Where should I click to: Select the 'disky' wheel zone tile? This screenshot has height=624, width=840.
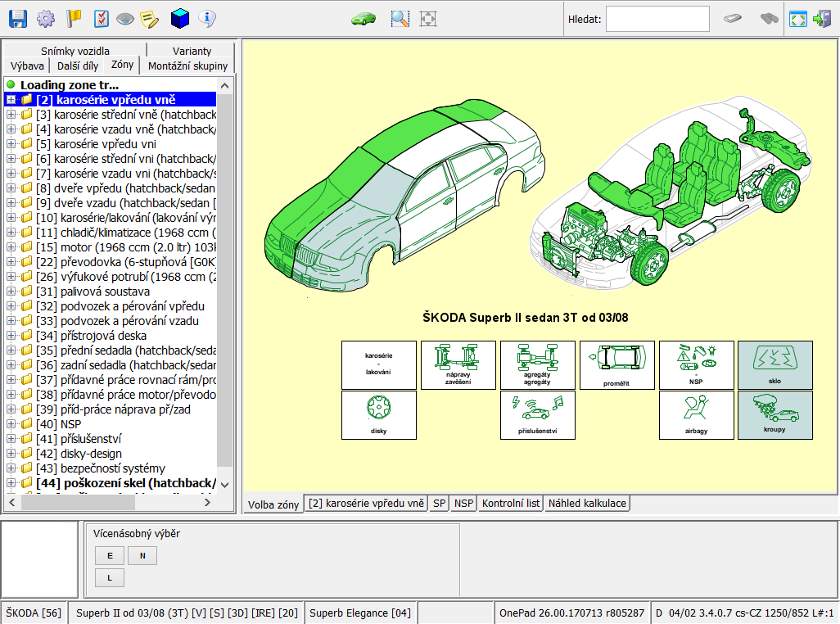(x=379, y=415)
